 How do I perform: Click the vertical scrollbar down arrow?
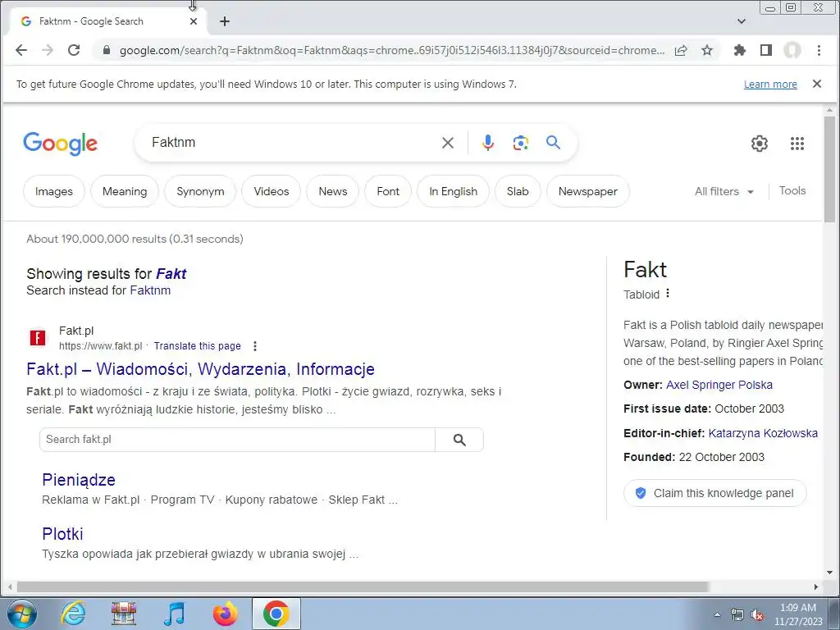(829, 573)
